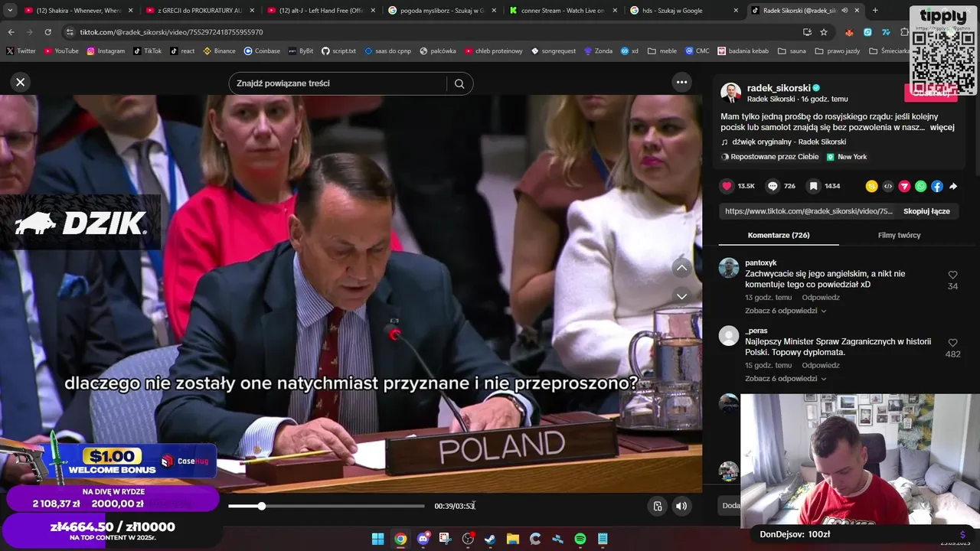Screen dimensions: 980x551
Task: Select the Komentarze (726) tab
Action: point(779,235)
